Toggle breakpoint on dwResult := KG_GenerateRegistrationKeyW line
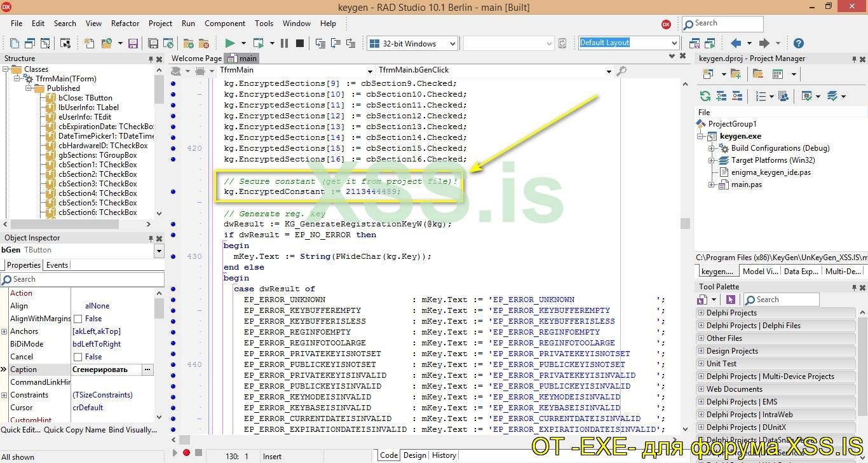 click(x=173, y=224)
